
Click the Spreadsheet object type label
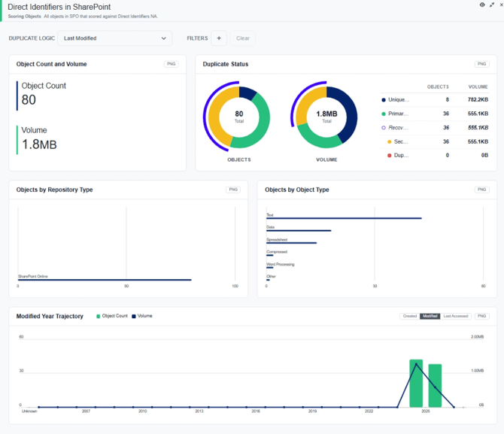277,240
